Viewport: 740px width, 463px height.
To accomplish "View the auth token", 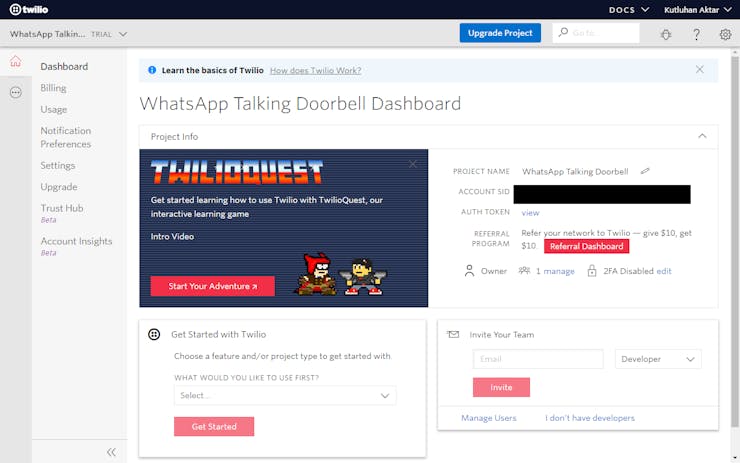I will coord(530,212).
